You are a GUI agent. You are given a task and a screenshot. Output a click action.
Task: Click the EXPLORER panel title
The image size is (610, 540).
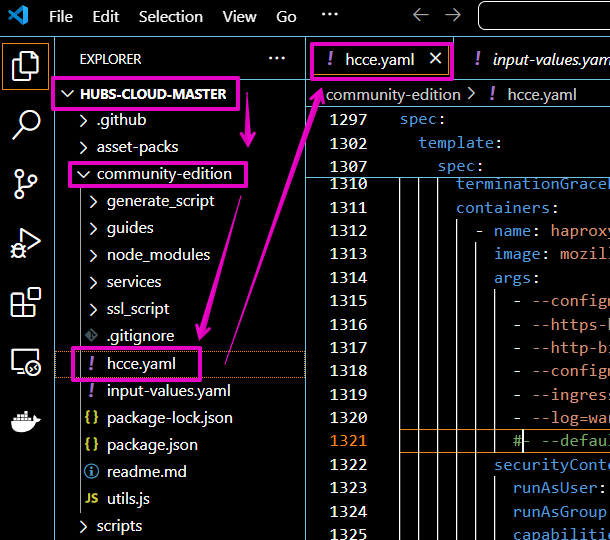click(x=110, y=59)
